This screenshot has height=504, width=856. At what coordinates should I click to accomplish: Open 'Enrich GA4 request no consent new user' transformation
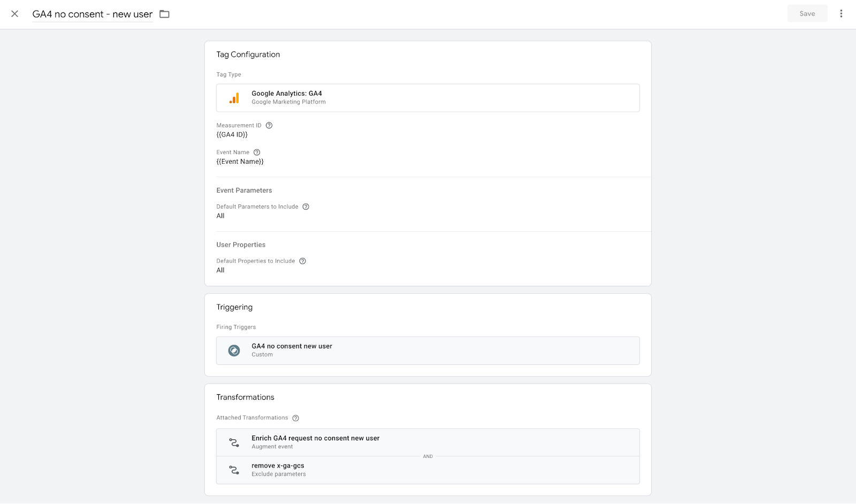[428, 442]
